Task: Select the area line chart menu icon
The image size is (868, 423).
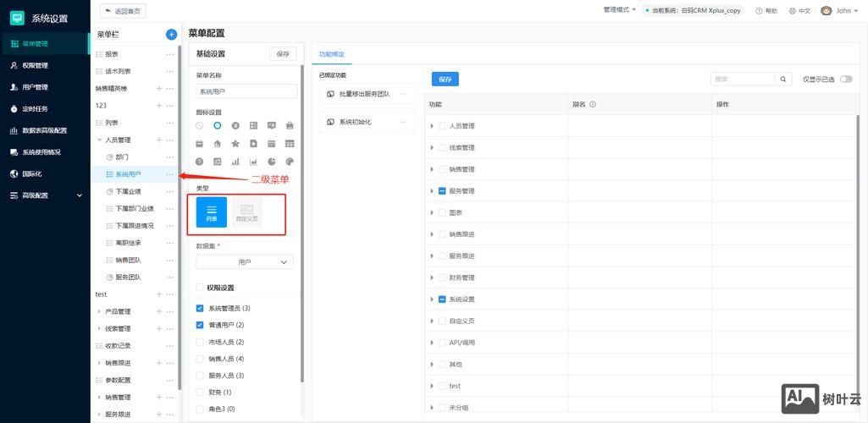Action: (x=253, y=162)
